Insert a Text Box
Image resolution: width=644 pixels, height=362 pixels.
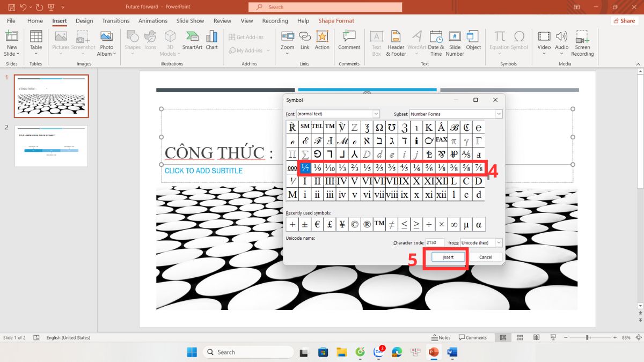pyautogui.click(x=377, y=43)
